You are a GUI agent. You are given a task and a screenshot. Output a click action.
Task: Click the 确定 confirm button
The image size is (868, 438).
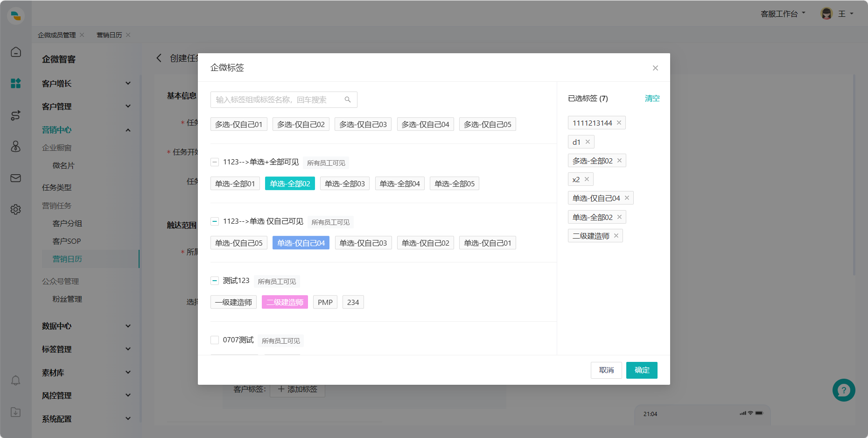[642, 370]
